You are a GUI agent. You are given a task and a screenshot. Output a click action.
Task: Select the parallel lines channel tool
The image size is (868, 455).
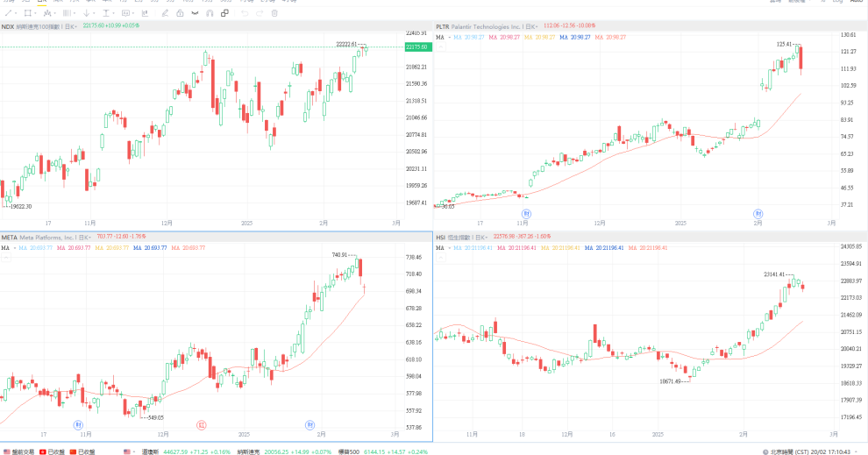tap(67, 13)
